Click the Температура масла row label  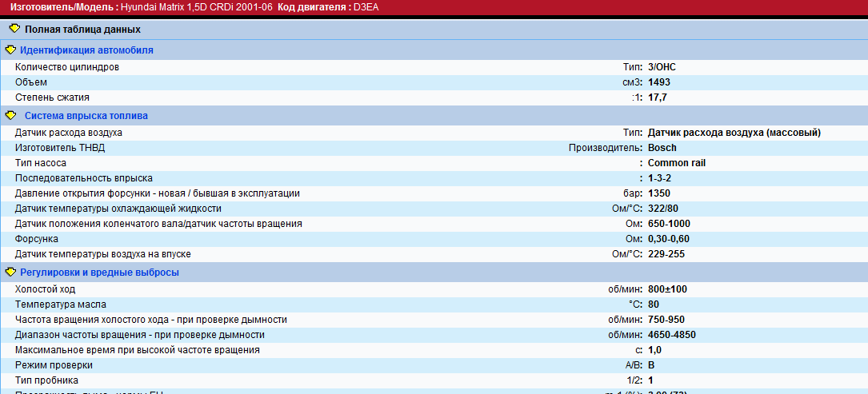[x=61, y=304]
